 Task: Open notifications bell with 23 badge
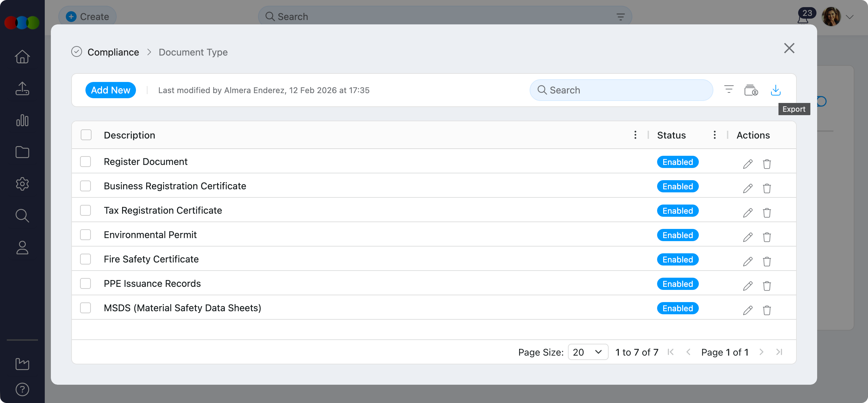pos(803,18)
